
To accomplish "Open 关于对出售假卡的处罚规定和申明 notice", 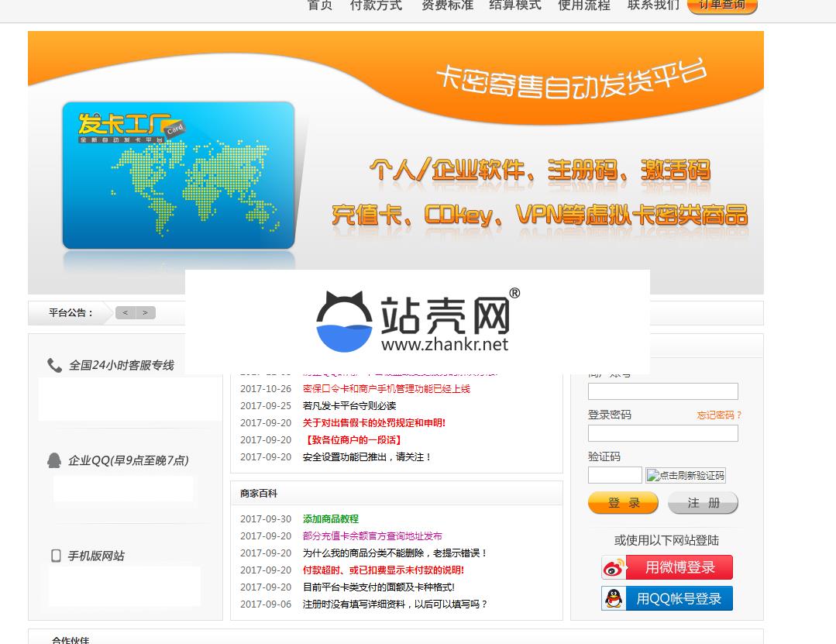I will (x=373, y=423).
